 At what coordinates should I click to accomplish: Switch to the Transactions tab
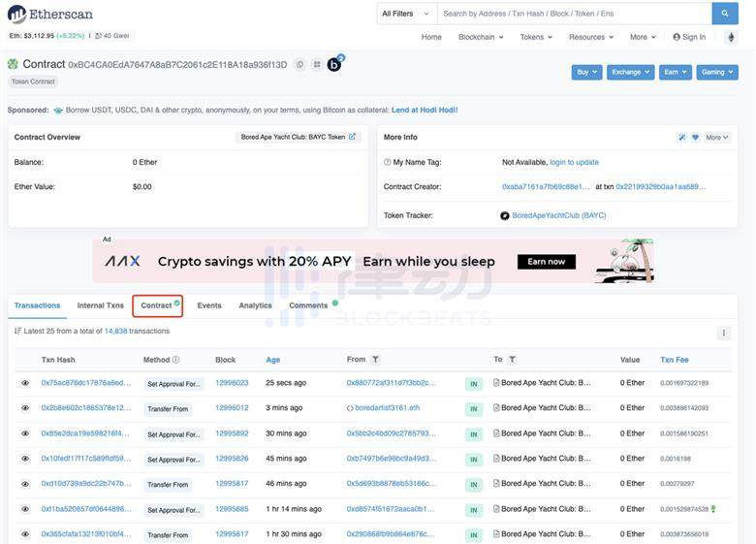click(37, 305)
